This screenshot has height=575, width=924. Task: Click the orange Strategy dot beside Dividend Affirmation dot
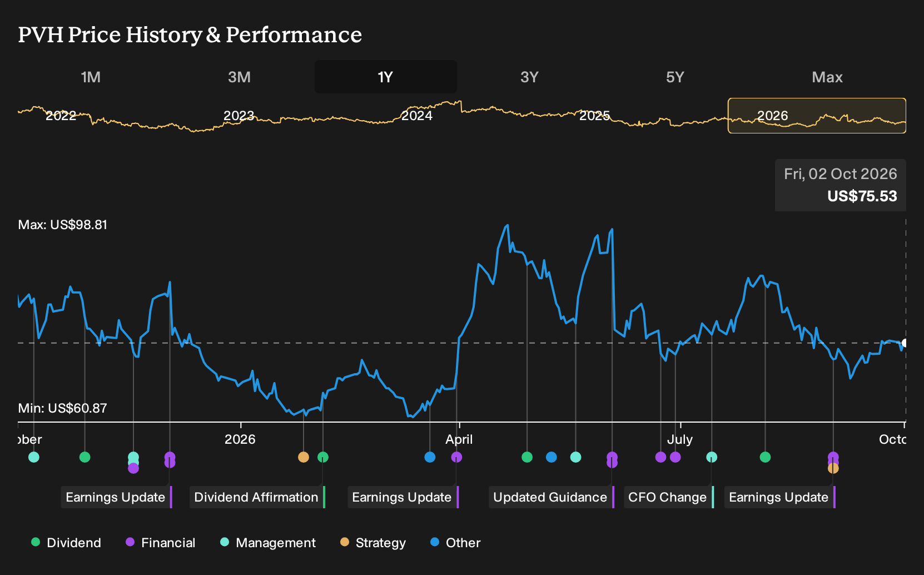click(x=304, y=457)
